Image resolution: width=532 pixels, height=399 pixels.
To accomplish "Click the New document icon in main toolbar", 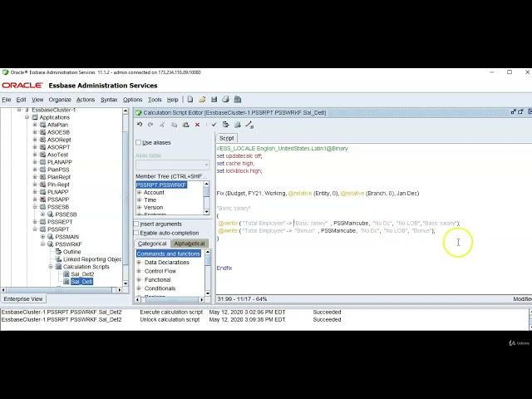I will (x=190, y=100).
